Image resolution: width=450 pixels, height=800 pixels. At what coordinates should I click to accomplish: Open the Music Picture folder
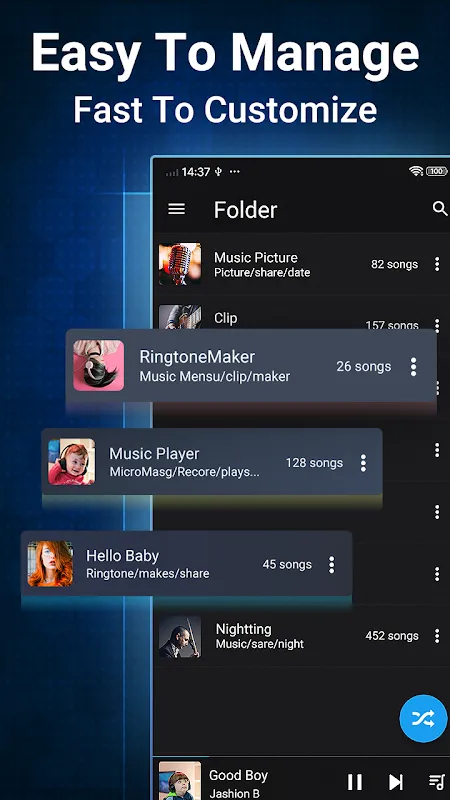302,264
